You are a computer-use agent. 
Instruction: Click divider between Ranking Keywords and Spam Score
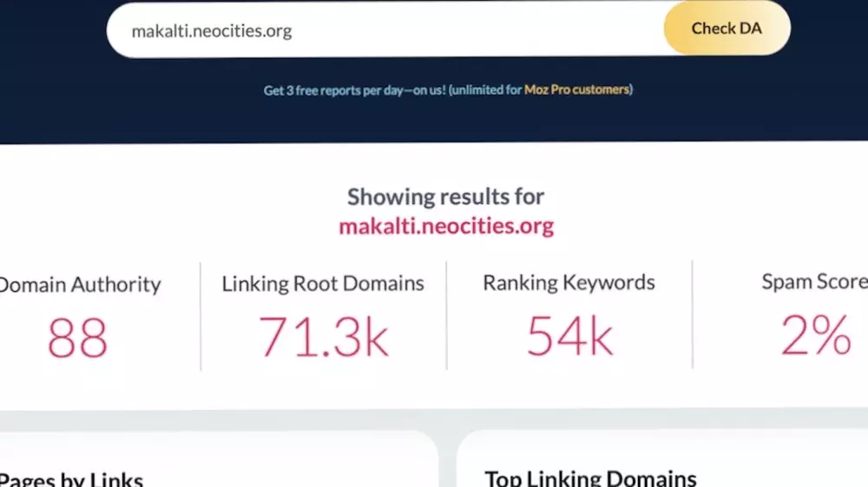click(x=693, y=314)
